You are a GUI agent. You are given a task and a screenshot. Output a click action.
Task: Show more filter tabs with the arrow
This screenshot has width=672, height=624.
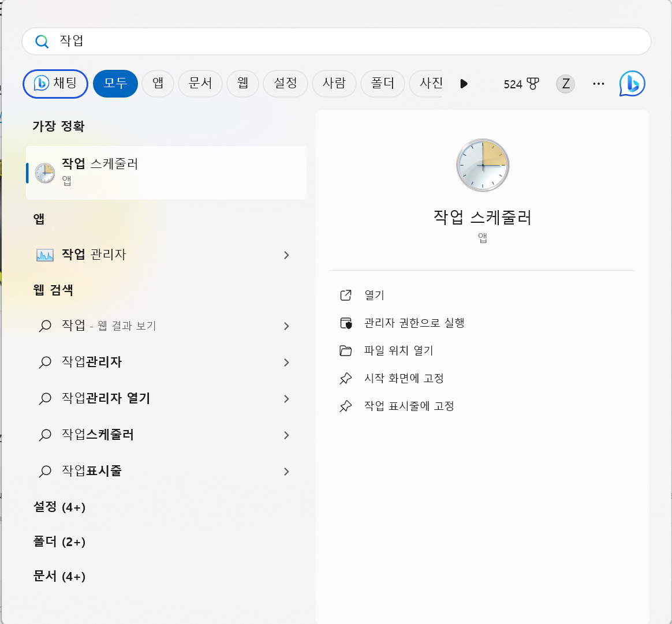463,84
